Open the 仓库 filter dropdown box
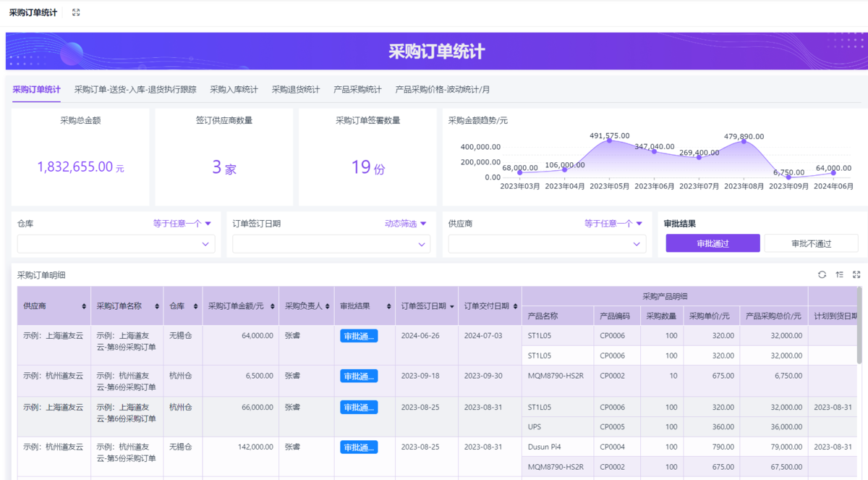Image resolution: width=868 pixels, height=480 pixels. point(116,245)
